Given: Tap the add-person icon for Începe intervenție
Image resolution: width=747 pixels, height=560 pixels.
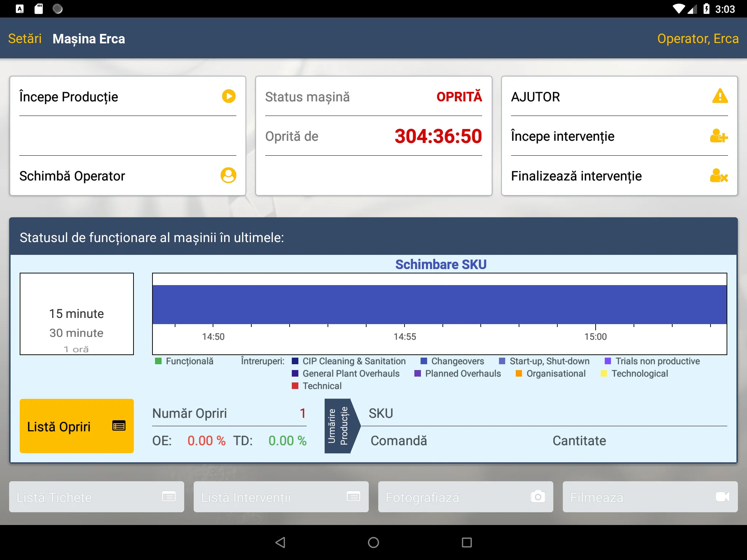Looking at the screenshot, I should [x=719, y=136].
